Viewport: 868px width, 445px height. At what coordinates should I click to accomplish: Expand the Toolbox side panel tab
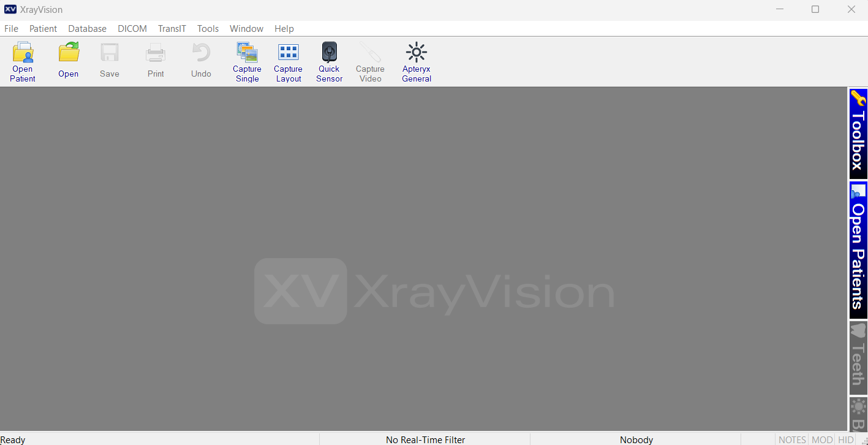(858, 133)
